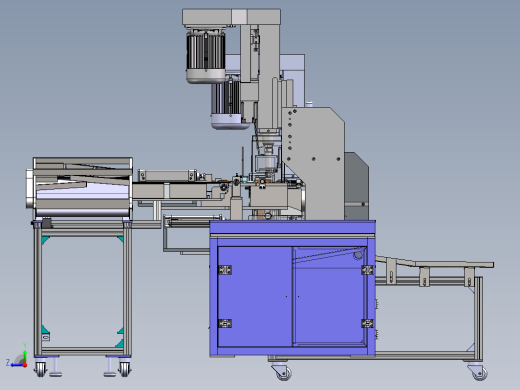Select the output chute tray on the right
The image size is (520, 390).
(435, 262)
